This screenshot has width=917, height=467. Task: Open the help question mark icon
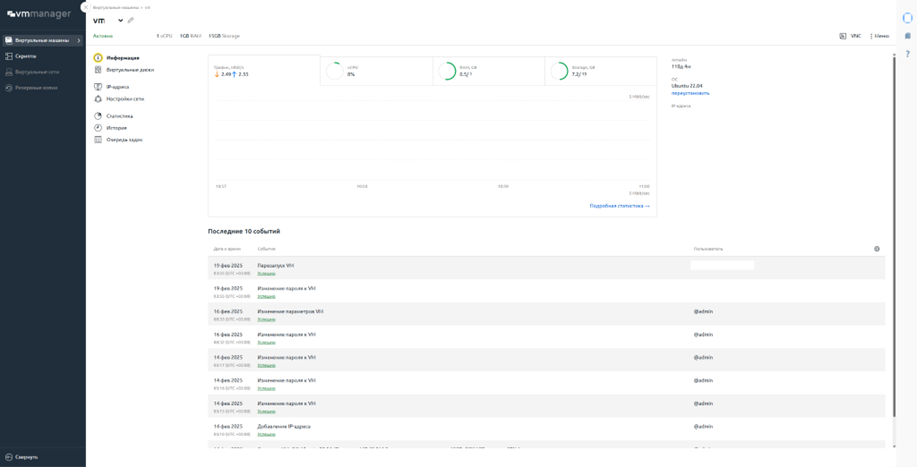(x=907, y=54)
